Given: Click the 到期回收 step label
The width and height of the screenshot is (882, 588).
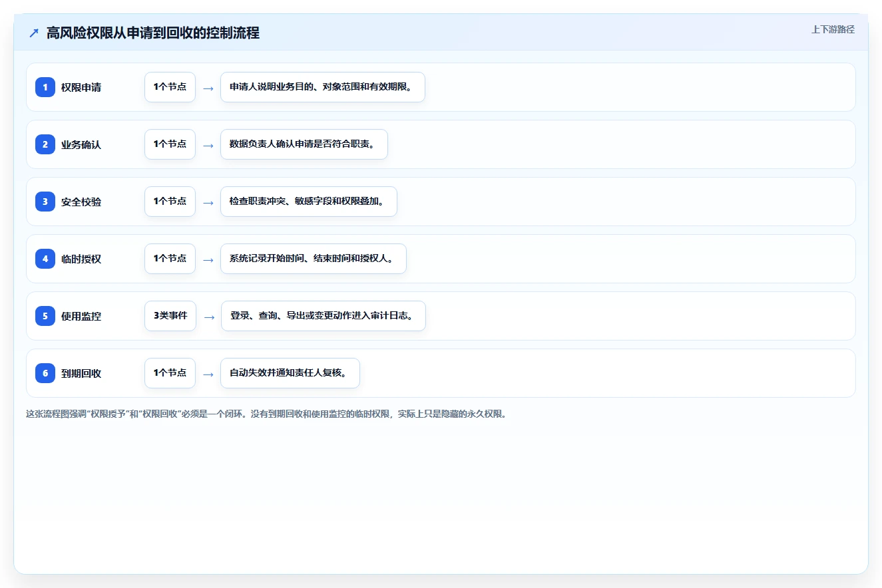Looking at the screenshot, I should click(81, 373).
